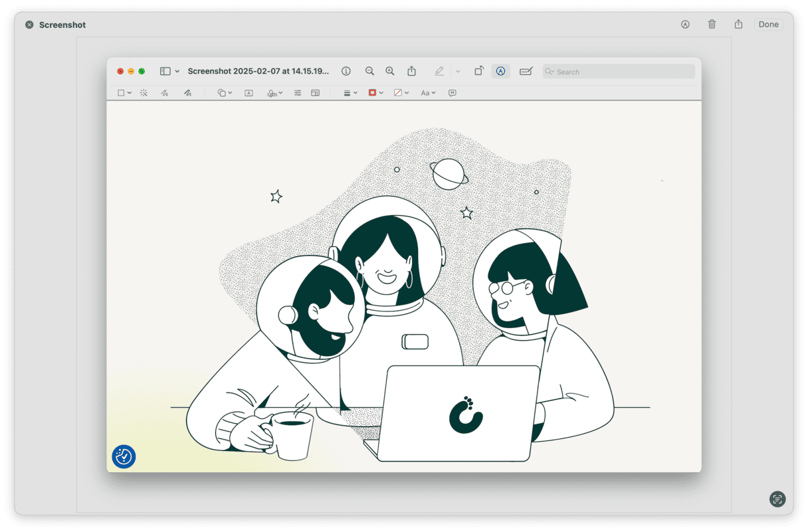Zoom in using the plus magnifier

390,71
